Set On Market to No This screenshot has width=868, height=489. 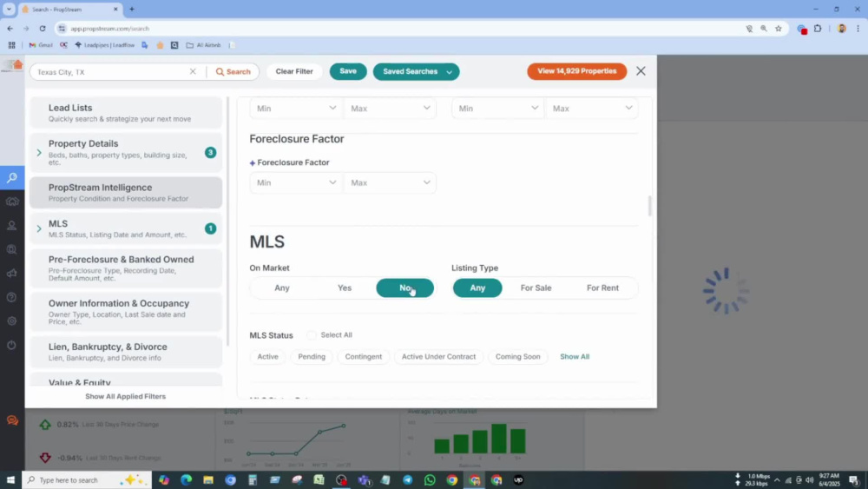404,288
